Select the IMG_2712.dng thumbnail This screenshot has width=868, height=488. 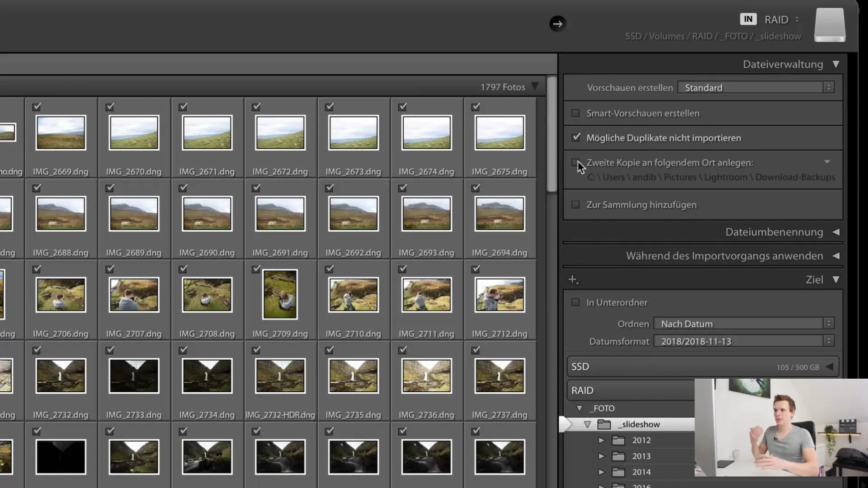tap(500, 295)
